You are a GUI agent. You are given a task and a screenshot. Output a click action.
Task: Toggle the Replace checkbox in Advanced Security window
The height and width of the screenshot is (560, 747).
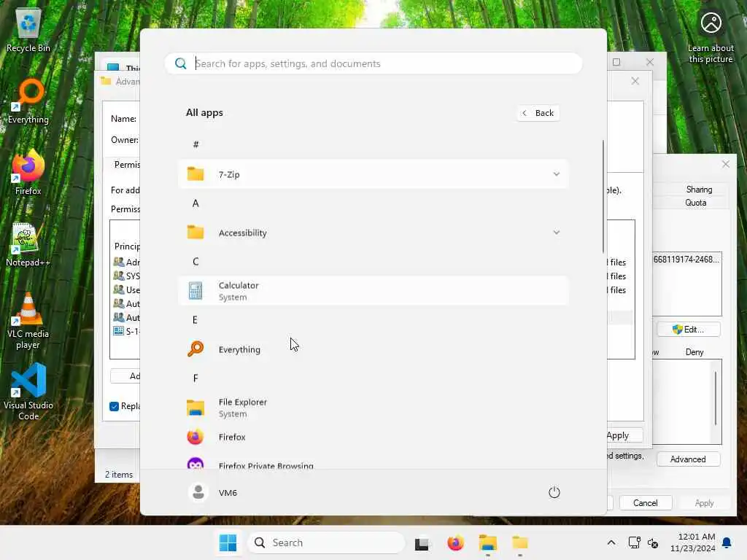114,406
